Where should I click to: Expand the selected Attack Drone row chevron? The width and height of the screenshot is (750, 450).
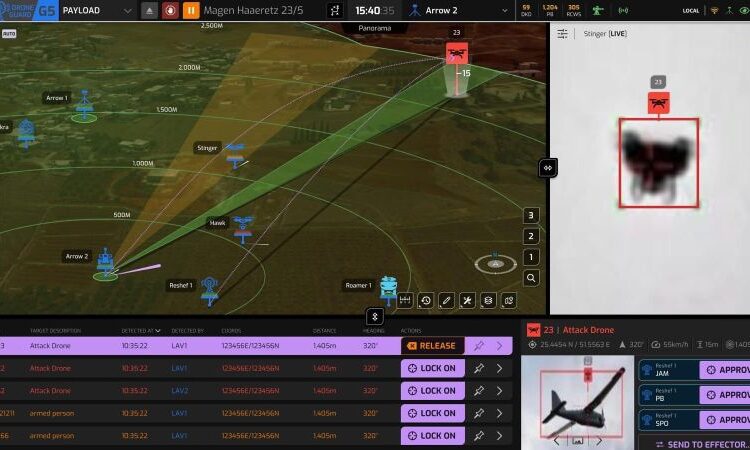(499, 346)
